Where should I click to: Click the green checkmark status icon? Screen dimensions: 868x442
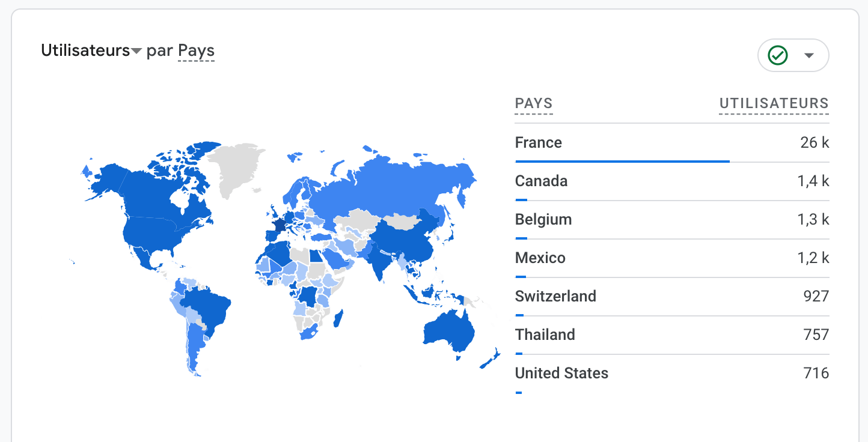pyautogui.click(x=778, y=56)
